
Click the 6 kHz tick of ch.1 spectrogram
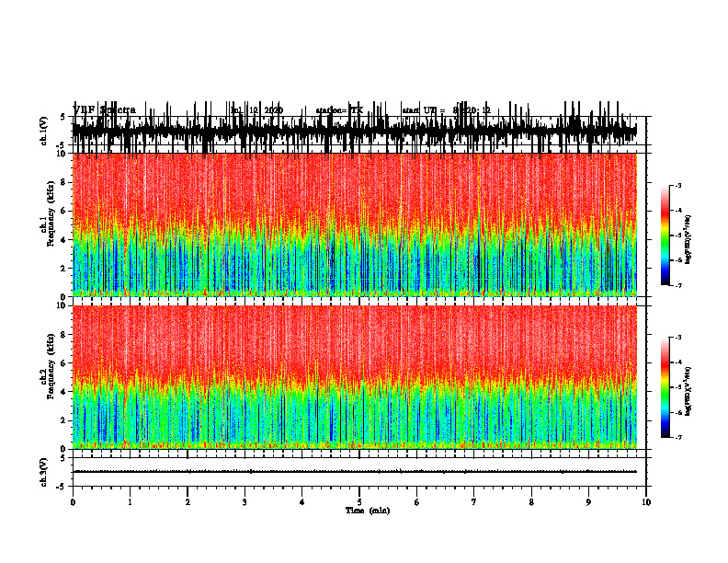pos(63,211)
